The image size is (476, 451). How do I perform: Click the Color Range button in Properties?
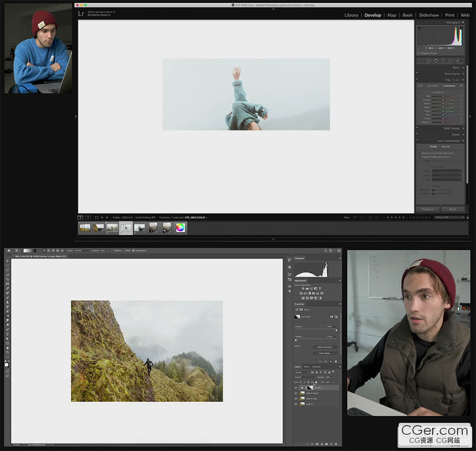pos(325,353)
